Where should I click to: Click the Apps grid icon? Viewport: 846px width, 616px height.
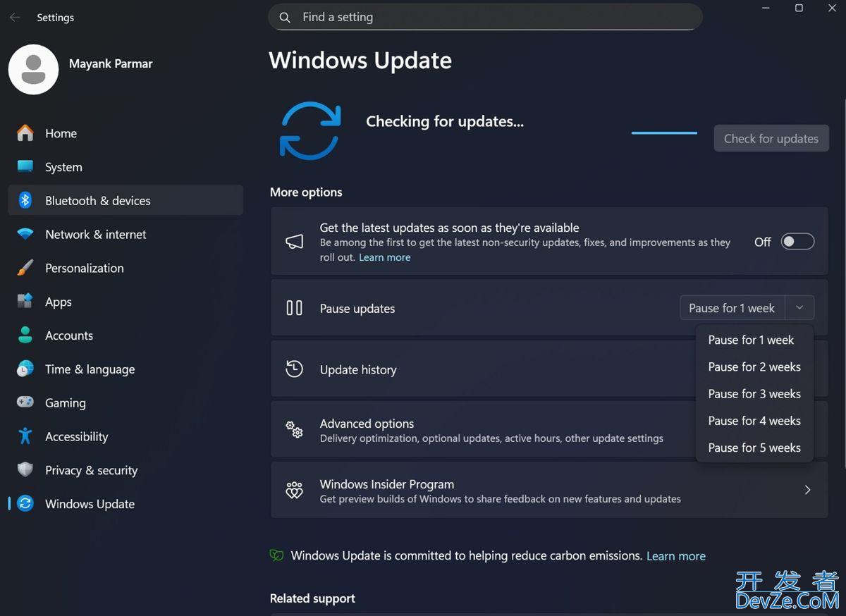click(x=25, y=302)
